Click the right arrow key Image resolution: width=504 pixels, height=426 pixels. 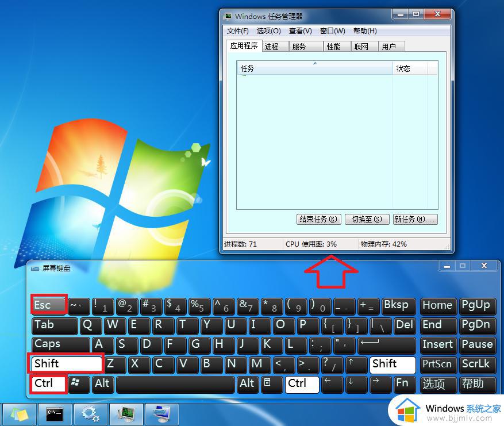coord(380,385)
